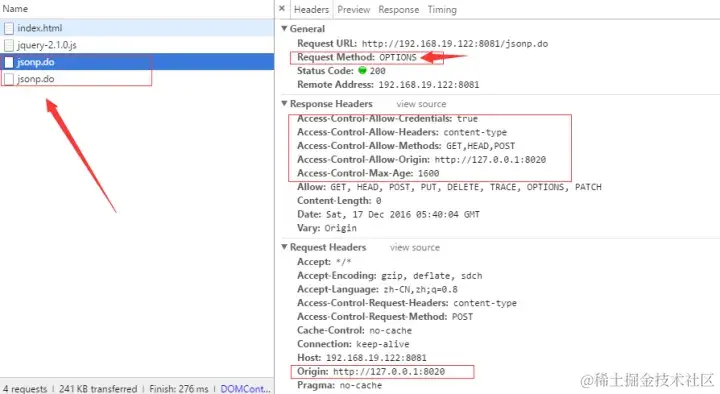Select the unhighlighted jsonp.do request
Screen dimensions: 720x394
click(x=137, y=79)
